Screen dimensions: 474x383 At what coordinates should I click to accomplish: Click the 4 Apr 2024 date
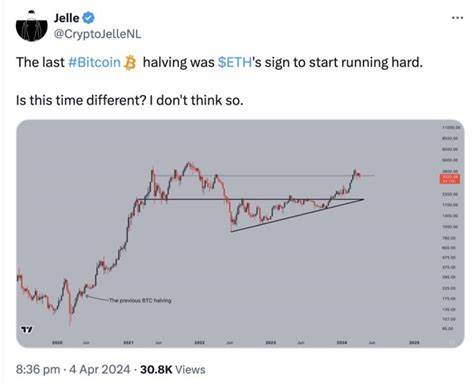[99, 369]
